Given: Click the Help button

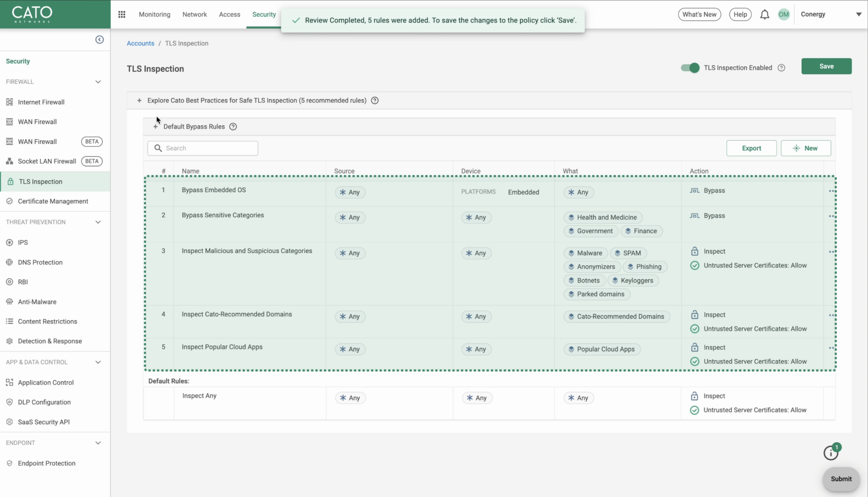Looking at the screenshot, I should [x=740, y=14].
